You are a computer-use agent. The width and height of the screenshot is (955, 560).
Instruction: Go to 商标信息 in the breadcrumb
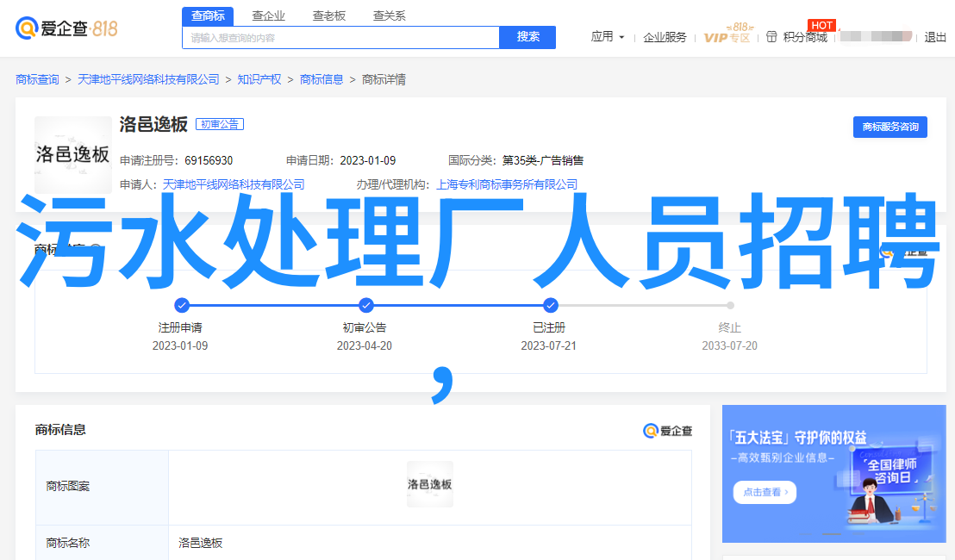[x=321, y=80]
